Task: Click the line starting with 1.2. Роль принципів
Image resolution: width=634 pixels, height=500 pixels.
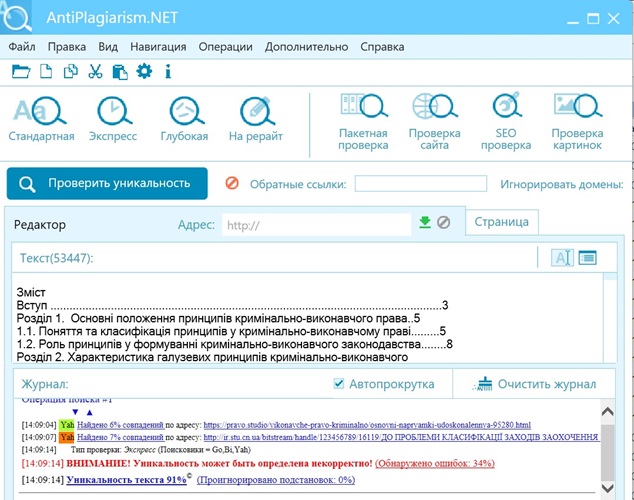Action: [235, 344]
